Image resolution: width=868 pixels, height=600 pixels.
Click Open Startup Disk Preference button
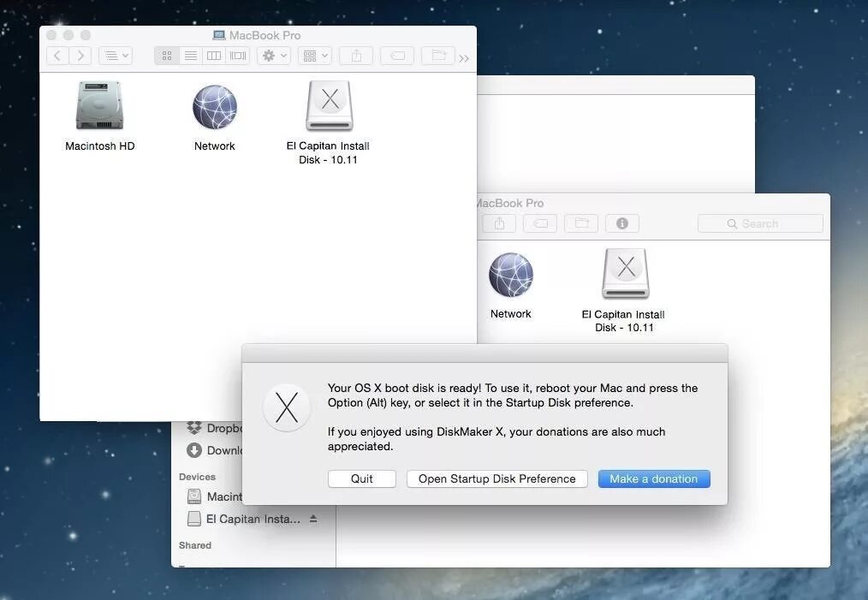[497, 478]
